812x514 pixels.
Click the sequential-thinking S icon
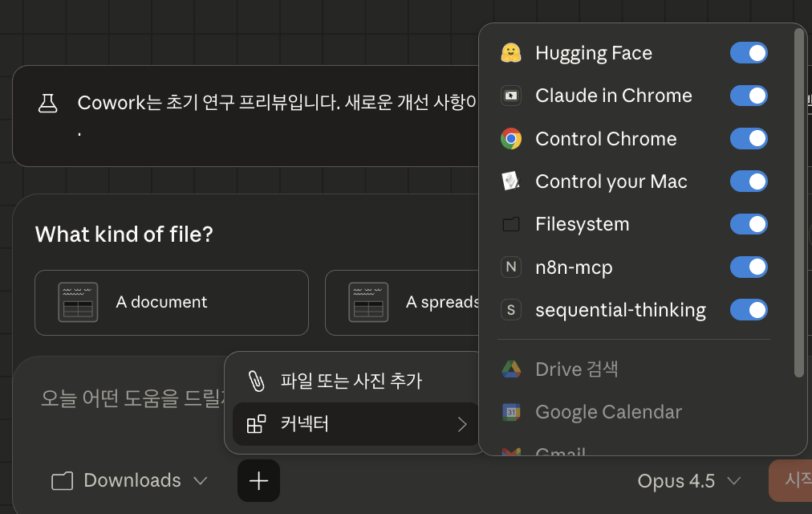point(510,310)
